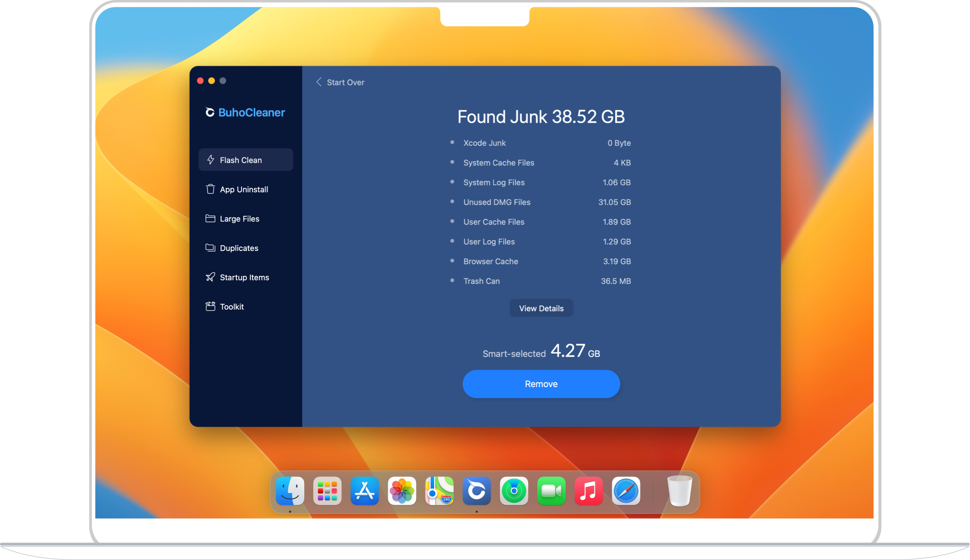Open Maps app in the dock
Viewport: 970px width, 560px height.
point(439,491)
